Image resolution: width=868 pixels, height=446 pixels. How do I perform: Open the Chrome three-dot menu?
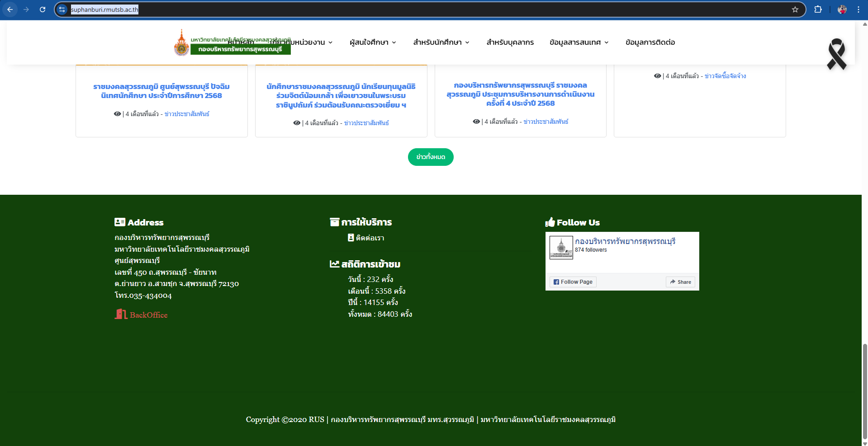point(858,9)
